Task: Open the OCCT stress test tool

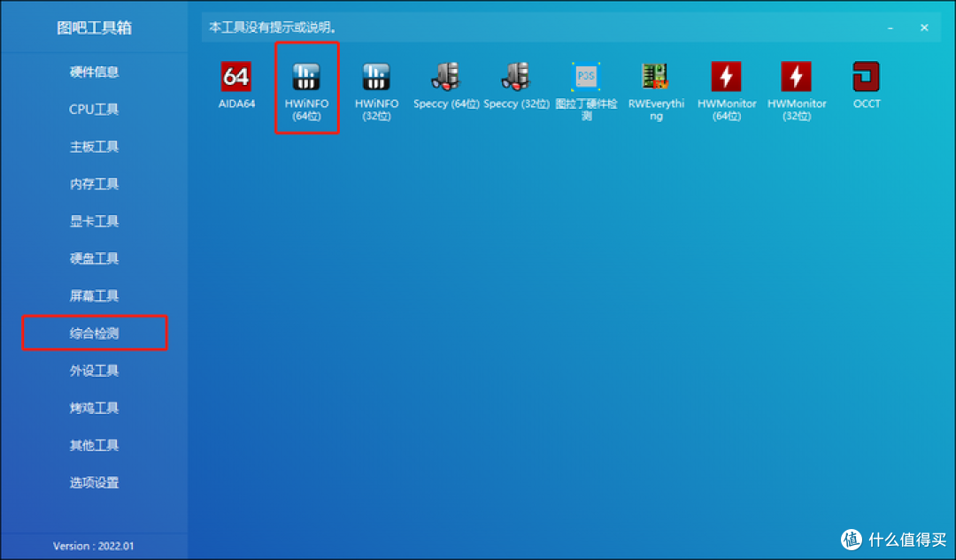Action: (867, 85)
